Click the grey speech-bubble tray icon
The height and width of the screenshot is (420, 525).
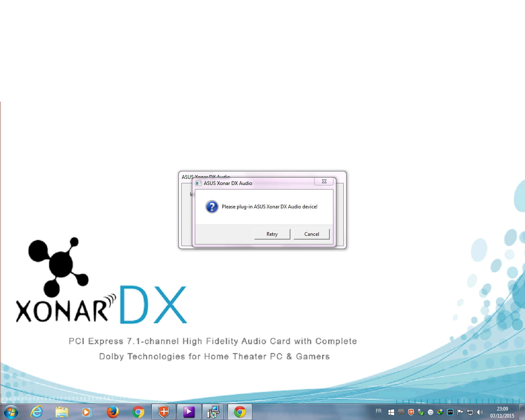401,412
